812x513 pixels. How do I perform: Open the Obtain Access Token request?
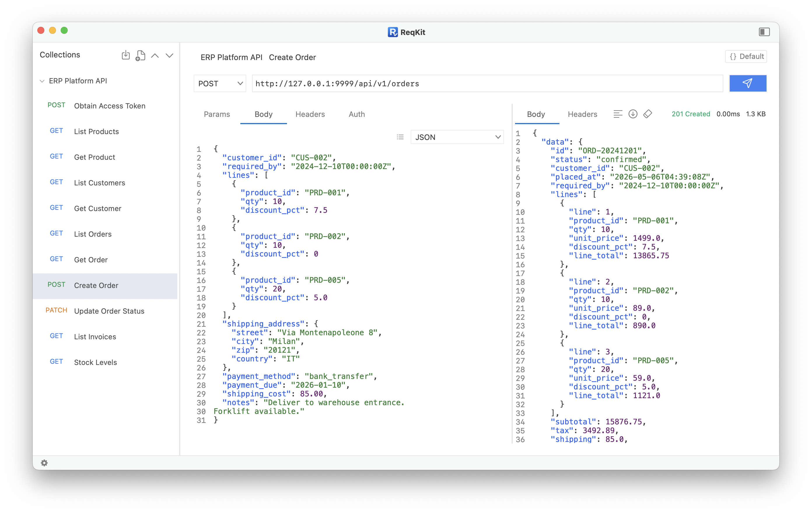[x=105, y=106]
